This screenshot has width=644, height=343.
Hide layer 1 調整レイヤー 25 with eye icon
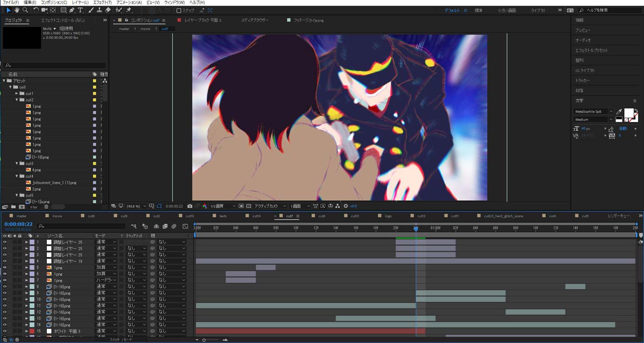pyautogui.click(x=5, y=242)
